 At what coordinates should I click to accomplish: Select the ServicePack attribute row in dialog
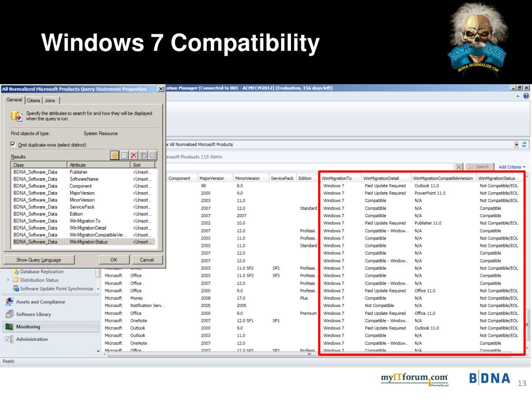pos(84,207)
